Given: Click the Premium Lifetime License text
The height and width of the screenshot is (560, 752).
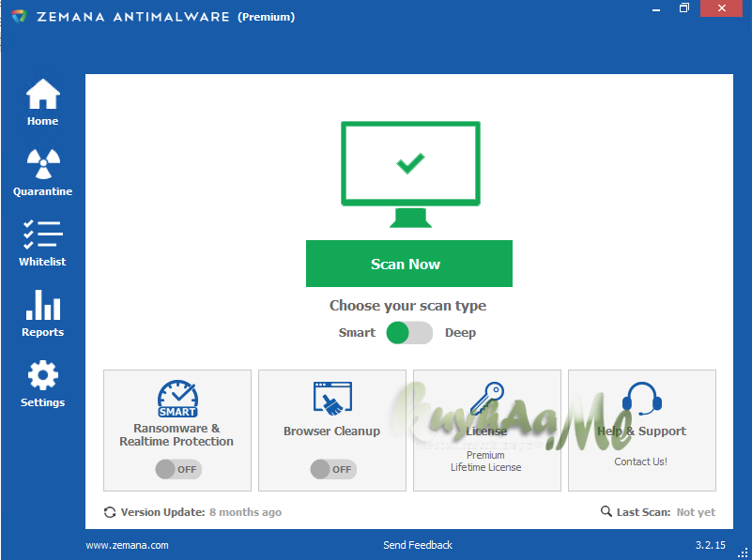Looking at the screenshot, I should 486,461.
